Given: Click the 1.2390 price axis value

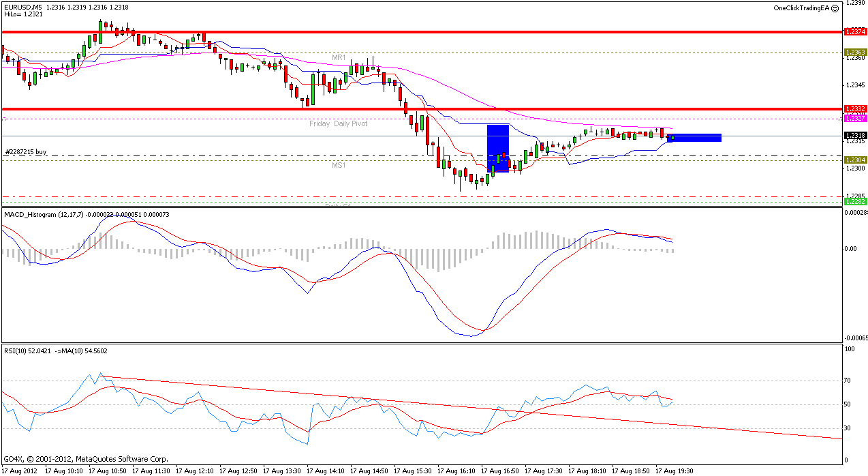Looking at the screenshot, I should (855, 3).
